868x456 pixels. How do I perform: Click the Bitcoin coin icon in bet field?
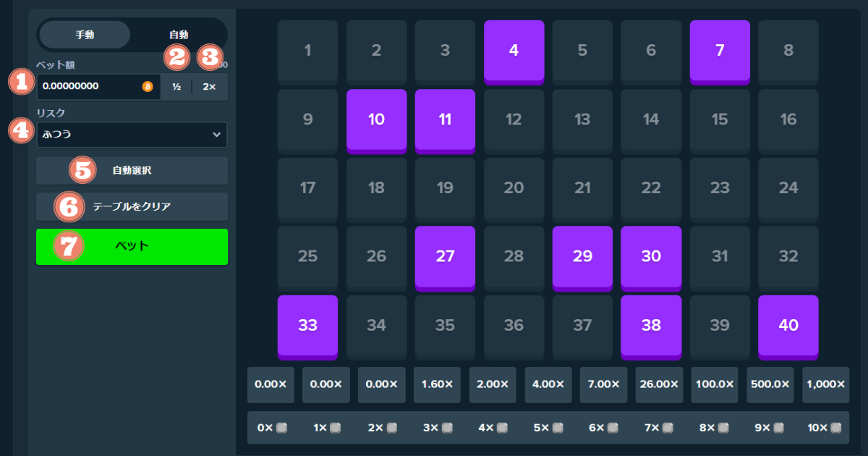click(x=148, y=87)
